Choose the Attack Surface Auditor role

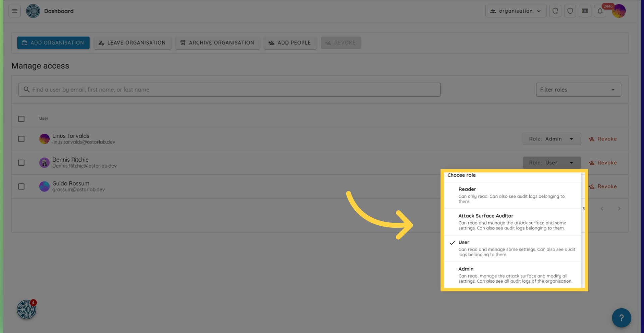tap(513, 222)
